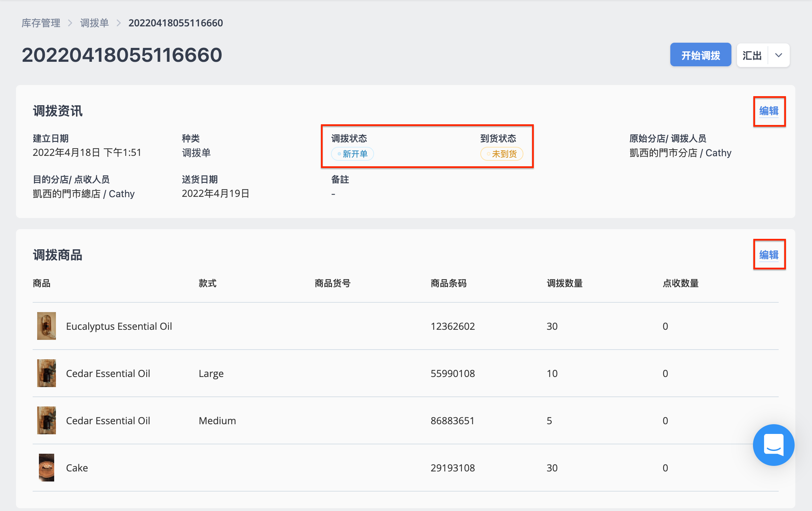Click the 开始调拨 start transfer button
Viewport: 812px width, 511px height.
701,55
